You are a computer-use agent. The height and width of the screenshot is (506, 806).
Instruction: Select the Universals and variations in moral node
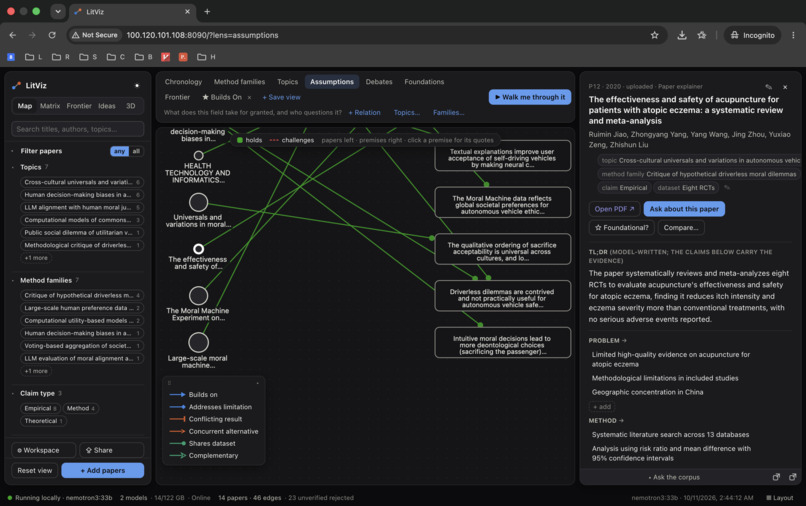click(198, 203)
